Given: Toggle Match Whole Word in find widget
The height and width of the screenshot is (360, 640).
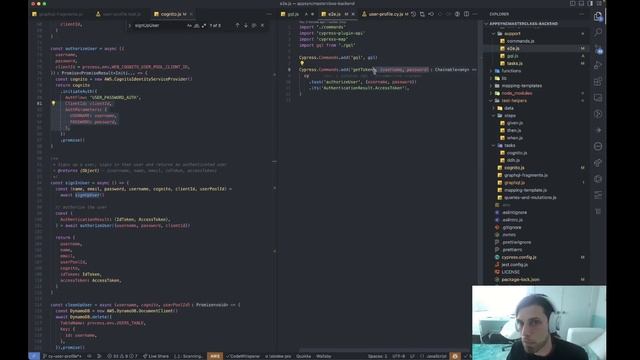Looking at the screenshot, I should point(197,26).
